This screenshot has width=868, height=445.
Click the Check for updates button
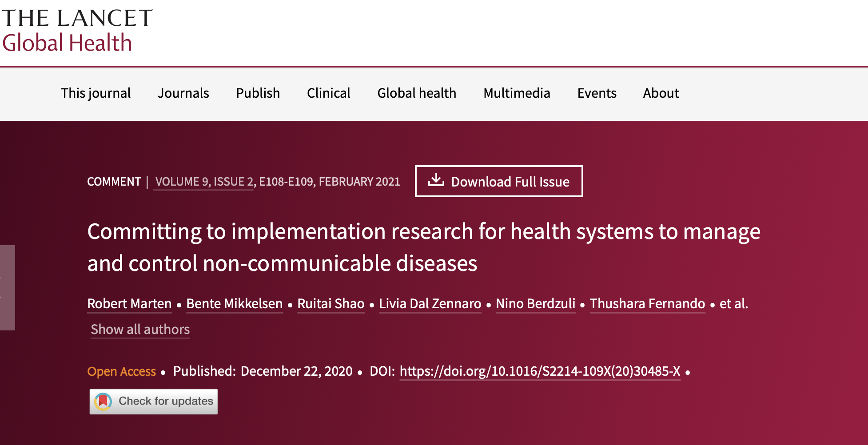(x=154, y=401)
